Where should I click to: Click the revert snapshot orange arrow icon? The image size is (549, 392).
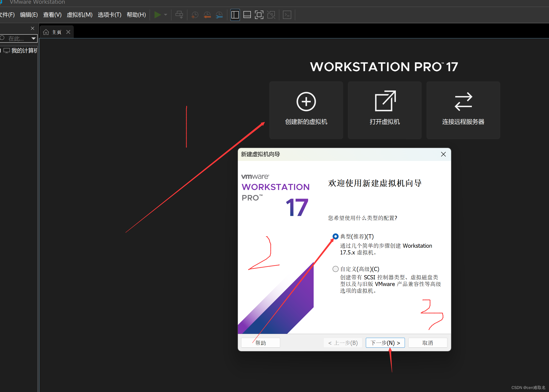point(207,15)
